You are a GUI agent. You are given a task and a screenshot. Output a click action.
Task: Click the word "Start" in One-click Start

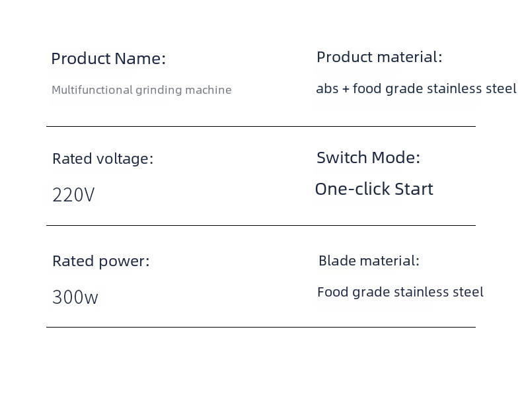tap(414, 190)
